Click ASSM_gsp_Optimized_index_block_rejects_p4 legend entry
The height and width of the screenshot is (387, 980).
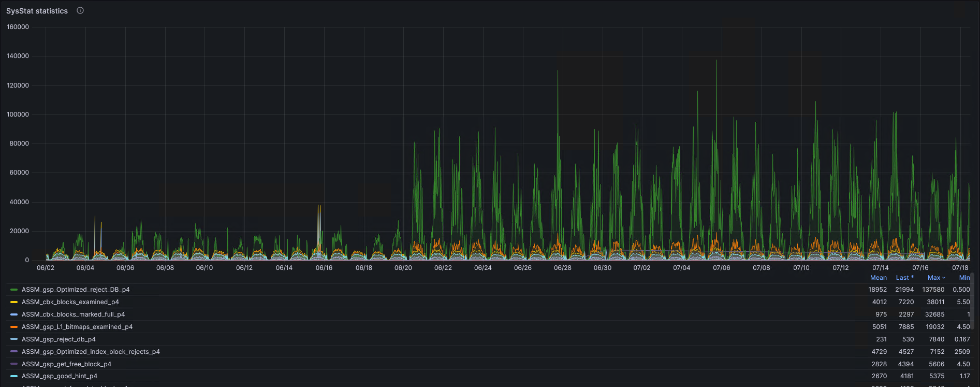91,352
